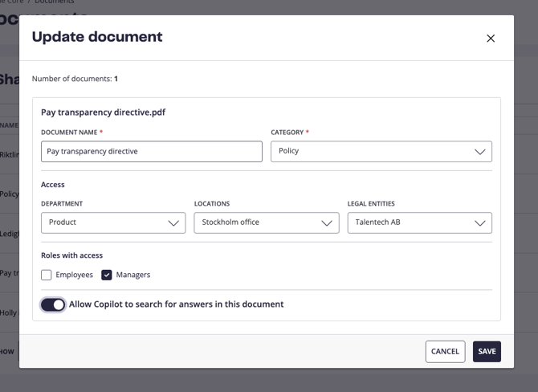Click the Managers label text
Viewport: 538px width, 392px height.
coord(133,275)
